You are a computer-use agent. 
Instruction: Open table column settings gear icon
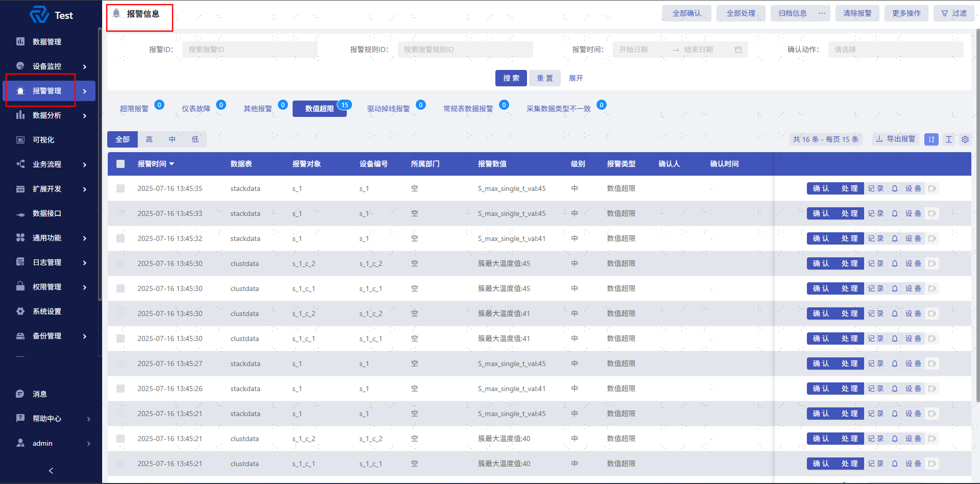[x=965, y=139]
